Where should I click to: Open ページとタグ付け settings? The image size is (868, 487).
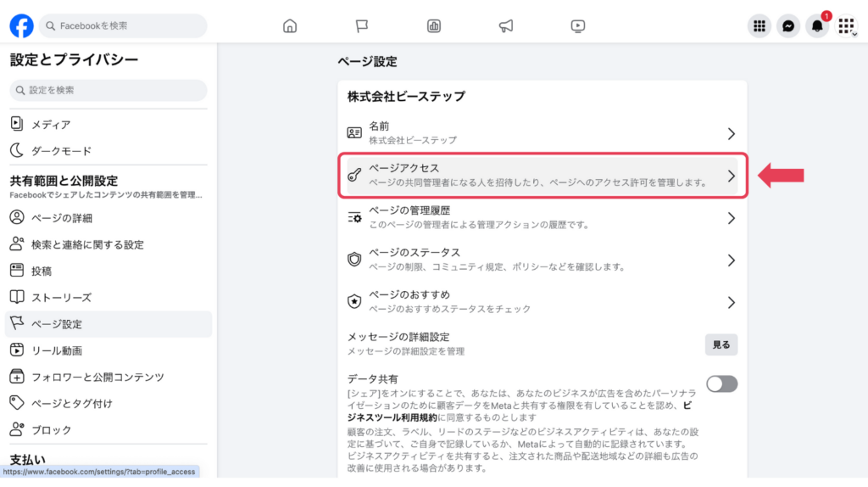(108, 404)
